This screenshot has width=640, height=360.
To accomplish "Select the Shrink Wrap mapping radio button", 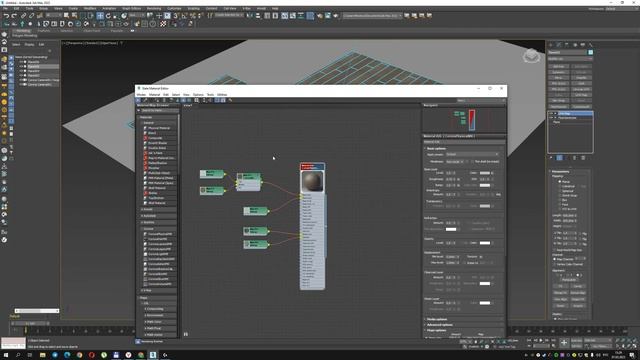I will point(560,196).
